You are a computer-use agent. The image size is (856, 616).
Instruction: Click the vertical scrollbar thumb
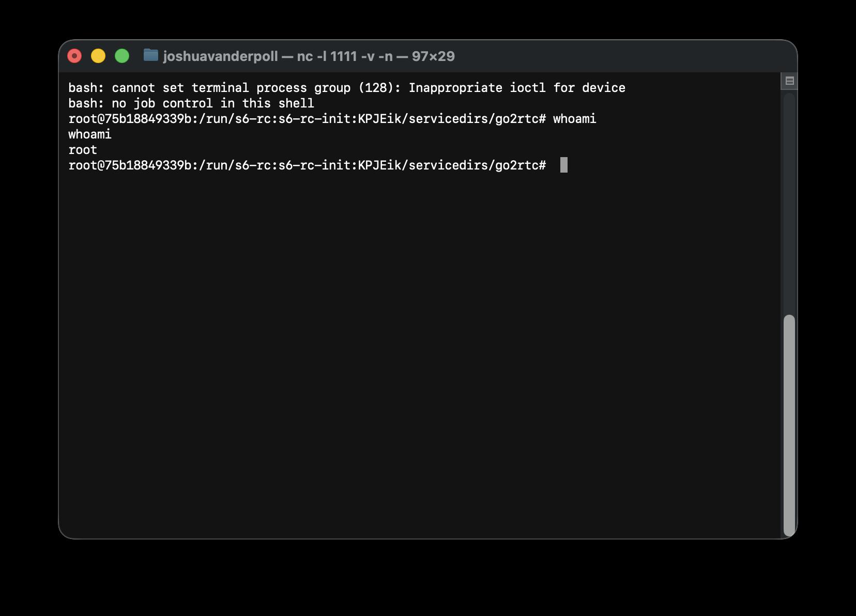[789, 425]
